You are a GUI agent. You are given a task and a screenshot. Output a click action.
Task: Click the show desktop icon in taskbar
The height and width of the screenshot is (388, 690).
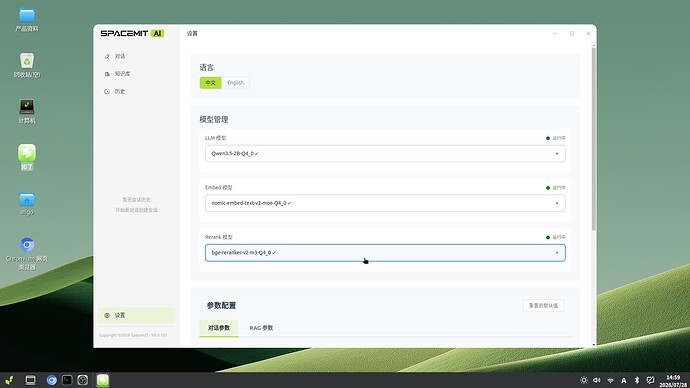(x=30, y=380)
